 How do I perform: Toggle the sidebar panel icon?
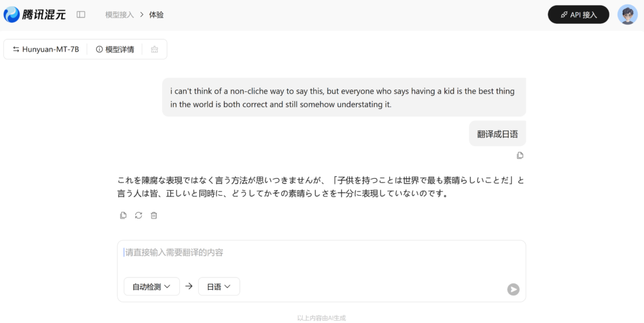pos(81,14)
